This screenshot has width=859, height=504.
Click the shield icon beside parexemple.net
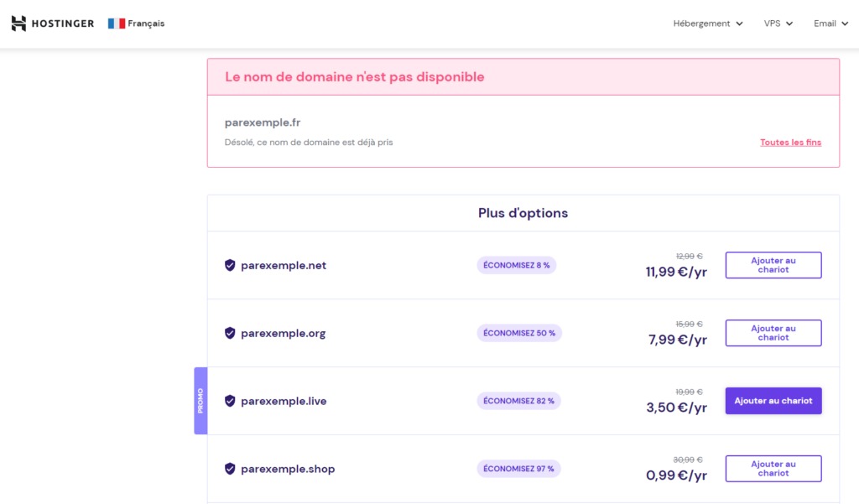(230, 265)
